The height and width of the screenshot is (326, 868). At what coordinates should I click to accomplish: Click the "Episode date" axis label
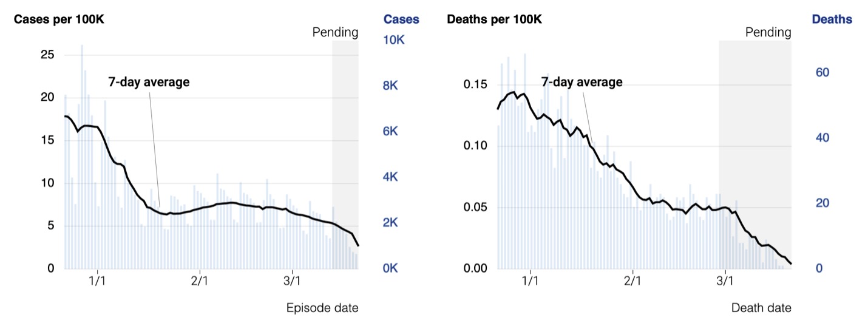[322, 308]
